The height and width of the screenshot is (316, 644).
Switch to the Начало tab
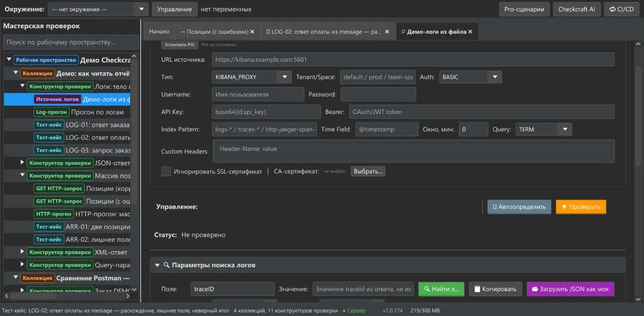[159, 32]
